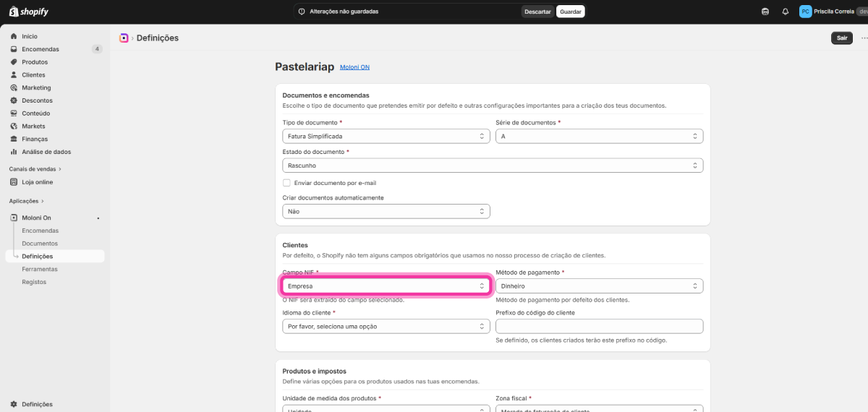Open Campo NIF dropdown showing Empresa

[386, 286]
